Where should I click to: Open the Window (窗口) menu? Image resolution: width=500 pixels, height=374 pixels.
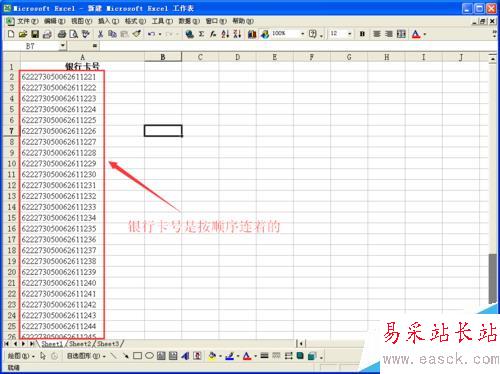click(x=216, y=21)
